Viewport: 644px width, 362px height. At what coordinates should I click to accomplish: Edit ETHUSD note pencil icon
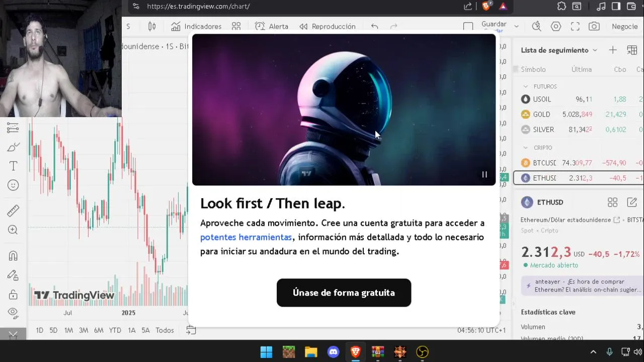click(x=632, y=202)
